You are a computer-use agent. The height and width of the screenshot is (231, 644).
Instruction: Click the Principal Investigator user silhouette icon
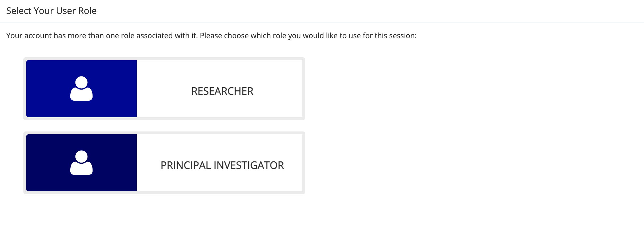(x=81, y=163)
